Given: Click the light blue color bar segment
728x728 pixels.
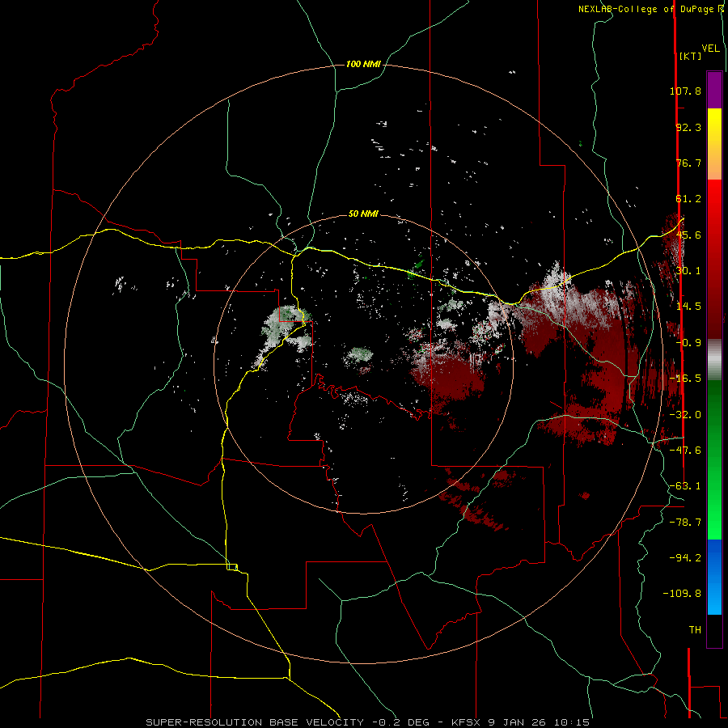Looking at the screenshot, I should [714, 599].
